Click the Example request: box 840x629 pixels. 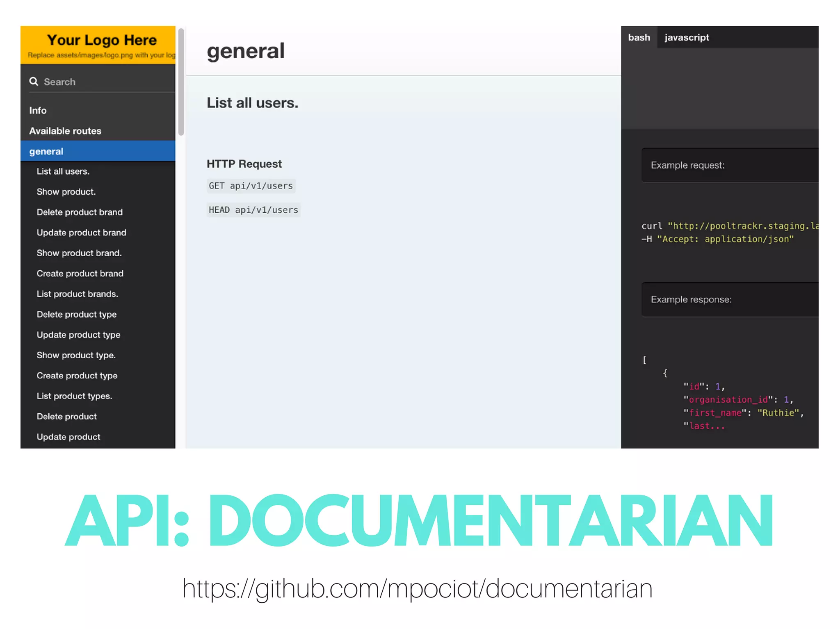(x=730, y=165)
